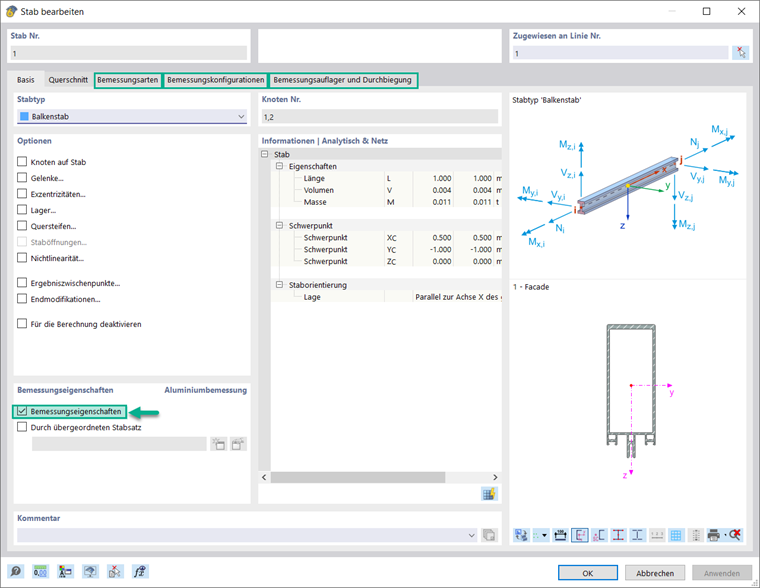Screen dimensions: 760x588
Task: Open the Bemessungskonfigurationen tab
Action: [216, 80]
